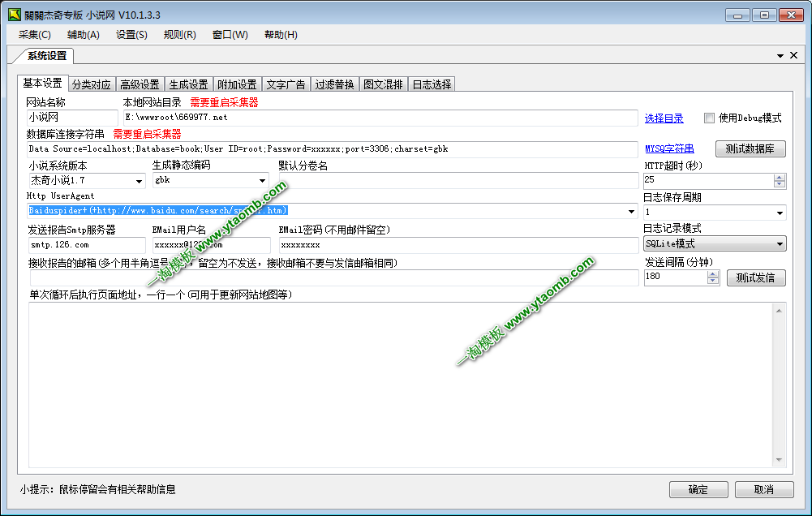
Task: Click the 默认分卷名 input field
Action: (459, 181)
